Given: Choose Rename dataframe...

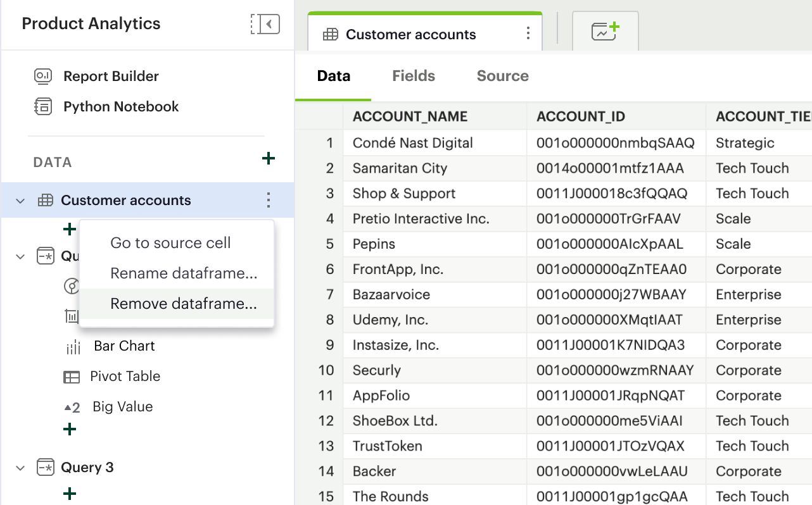Looking at the screenshot, I should (x=184, y=273).
